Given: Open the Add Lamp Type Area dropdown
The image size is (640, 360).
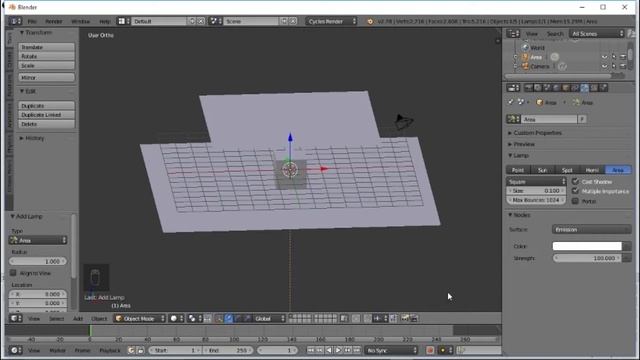Looking at the screenshot, I should click(38, 240).
